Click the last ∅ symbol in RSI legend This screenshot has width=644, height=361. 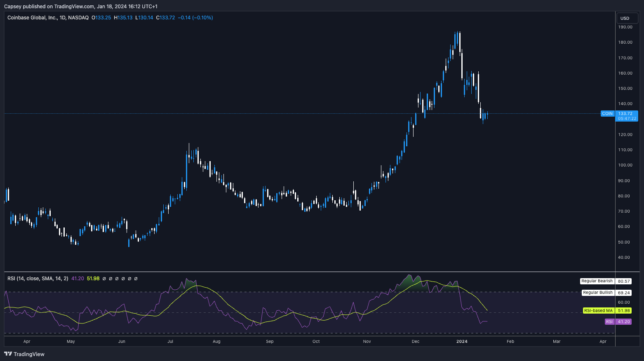click(x=136, y=279)
